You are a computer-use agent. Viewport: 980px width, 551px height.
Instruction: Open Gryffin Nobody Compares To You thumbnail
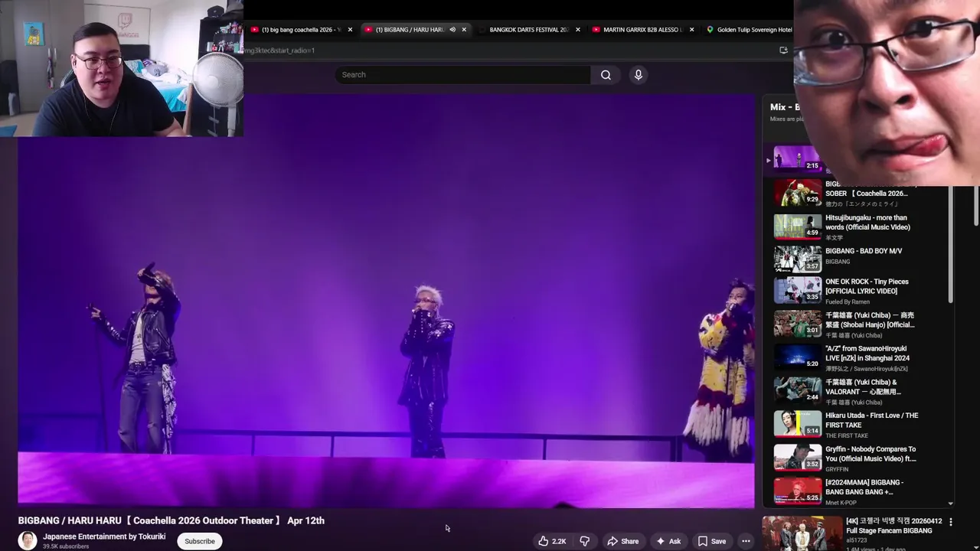pyautogui.click(x=797, y=458)
